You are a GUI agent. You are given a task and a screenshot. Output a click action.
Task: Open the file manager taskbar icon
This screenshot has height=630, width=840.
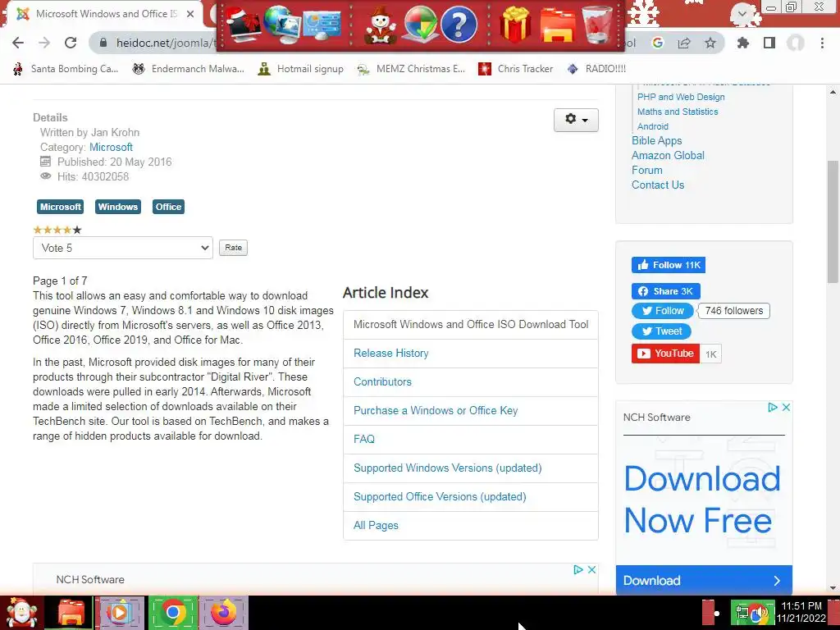point(71,612)
